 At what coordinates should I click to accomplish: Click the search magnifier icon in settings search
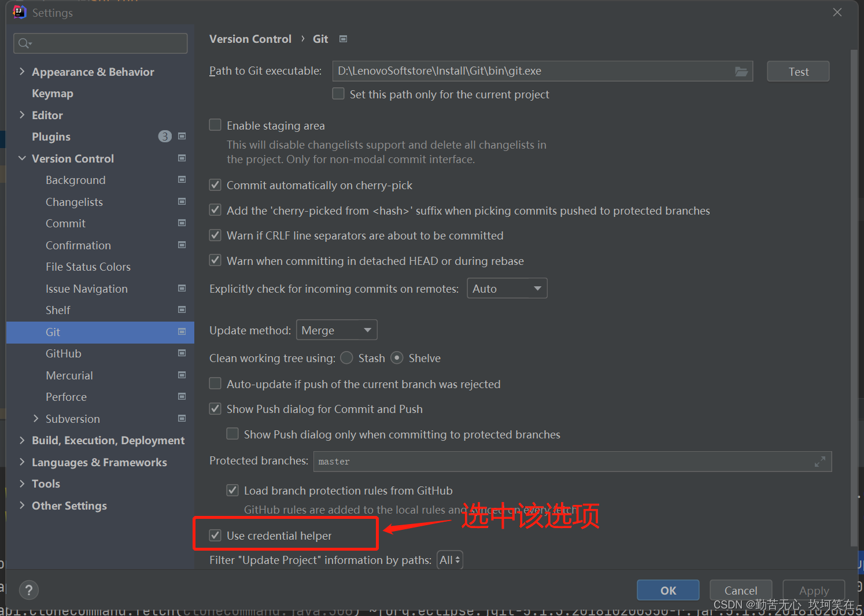24,43
